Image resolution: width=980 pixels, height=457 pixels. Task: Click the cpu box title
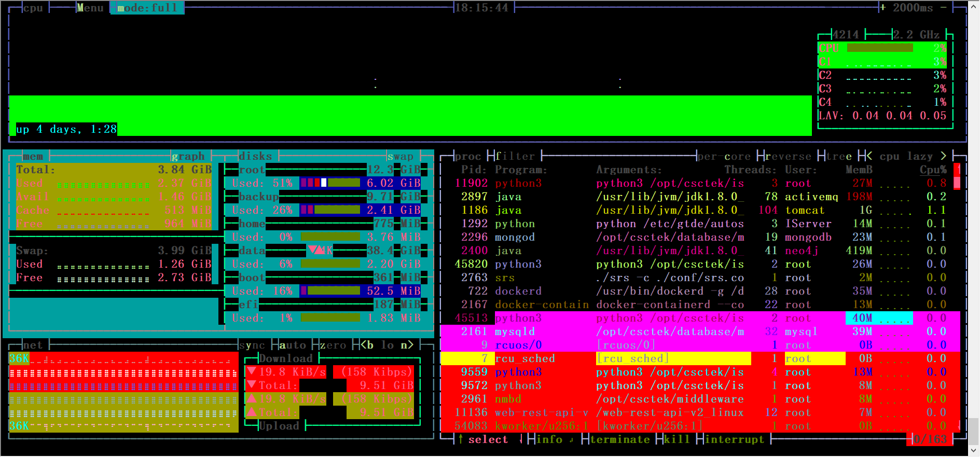[33, 8]
